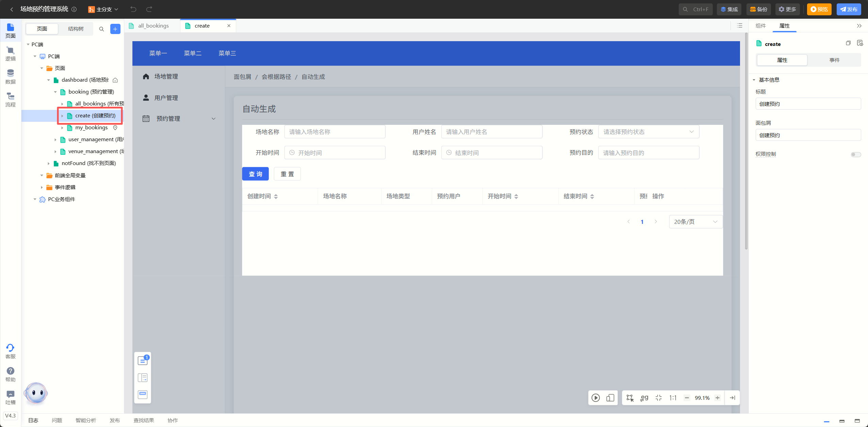The height and width of the screenshot is (427, 868).
Task: Open the 预约状态 select dropdown
Action: (648, 132)
